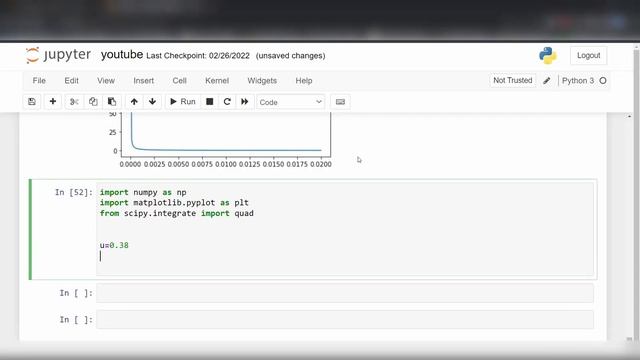Click the notebook scrollbar up arrow

[629, 116]
